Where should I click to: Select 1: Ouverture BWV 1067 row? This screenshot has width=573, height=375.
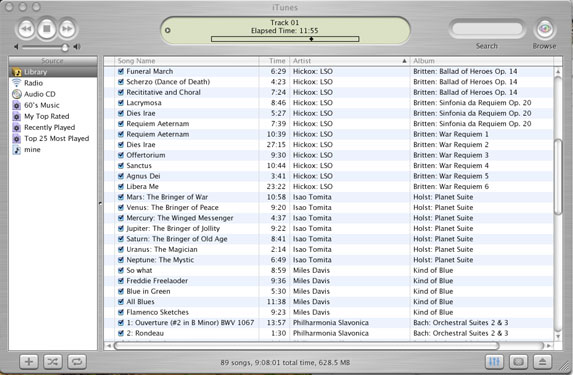tap(329, 323)
